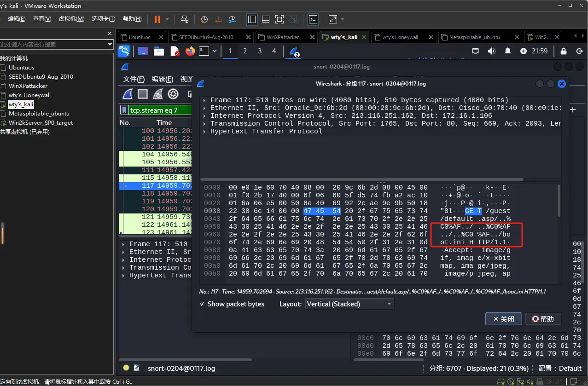Open the 帮助(H) menu in VMware
The height and width of the screenshot is (386, 588).
[132, 19]
